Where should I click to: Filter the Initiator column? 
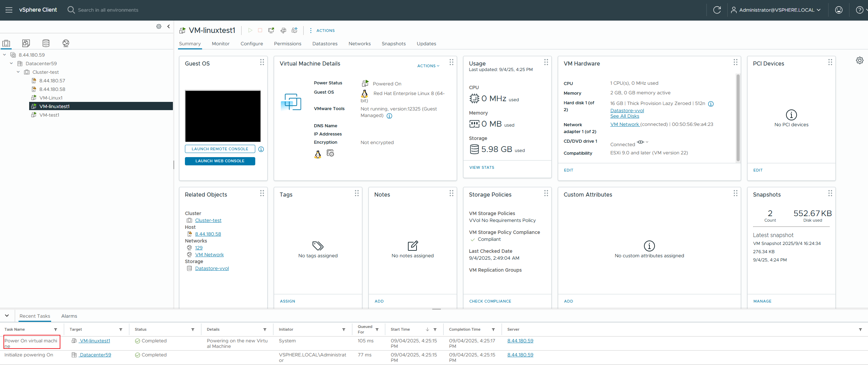(344, 330)
